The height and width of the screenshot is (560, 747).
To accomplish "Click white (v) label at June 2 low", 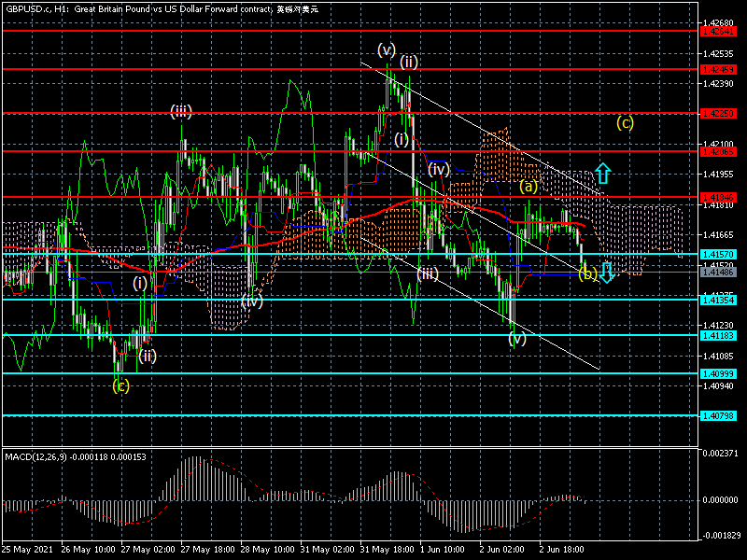I will coord(517,339).
